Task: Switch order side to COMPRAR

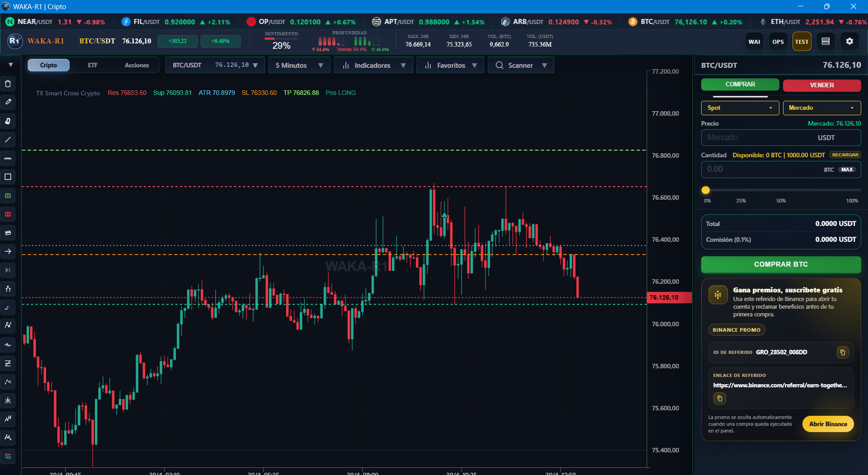Action: click(740, 85)
